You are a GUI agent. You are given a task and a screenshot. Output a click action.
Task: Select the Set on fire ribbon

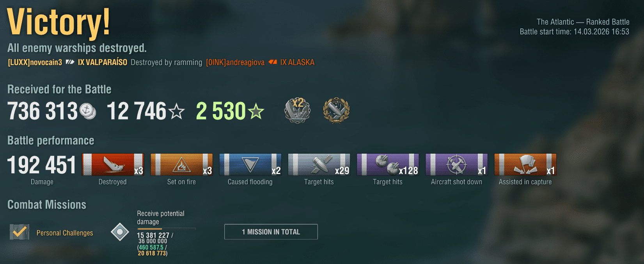pyautogui.click(x=182, y=165)
